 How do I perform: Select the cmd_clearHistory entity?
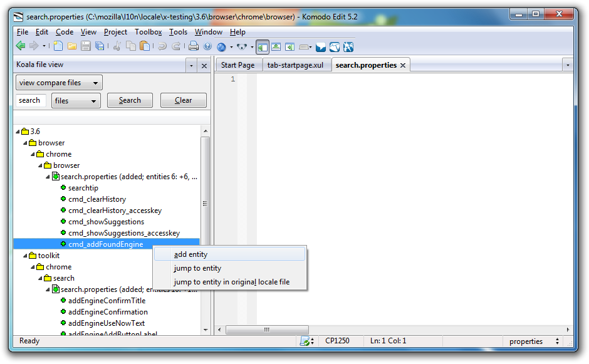coord(97,199)
